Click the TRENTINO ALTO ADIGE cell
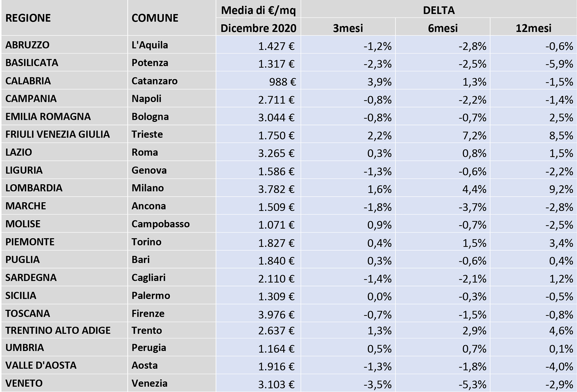 (58, 330)
